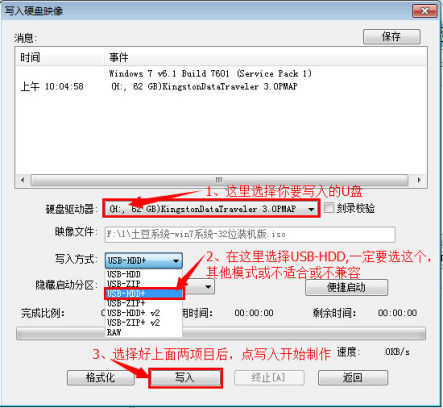Choose RAW write mode
Screen dimensions: 443x408
click(x=114, y=332)
